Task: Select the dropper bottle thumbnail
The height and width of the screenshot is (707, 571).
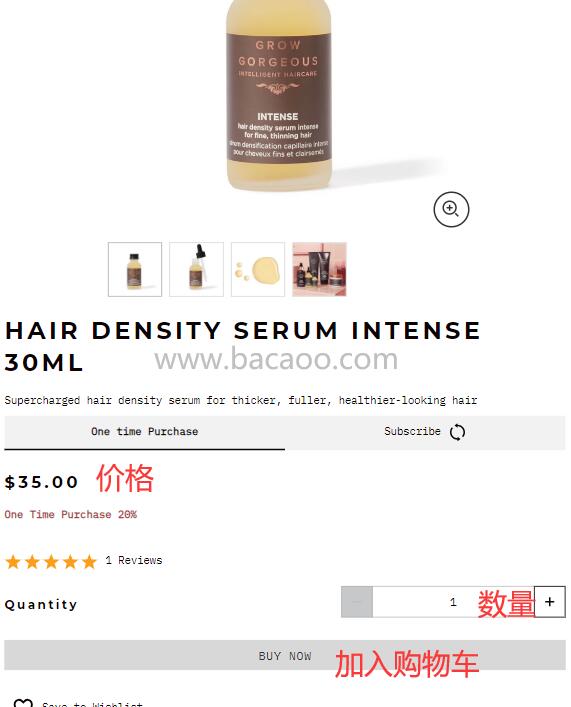Action: point(196,269)
